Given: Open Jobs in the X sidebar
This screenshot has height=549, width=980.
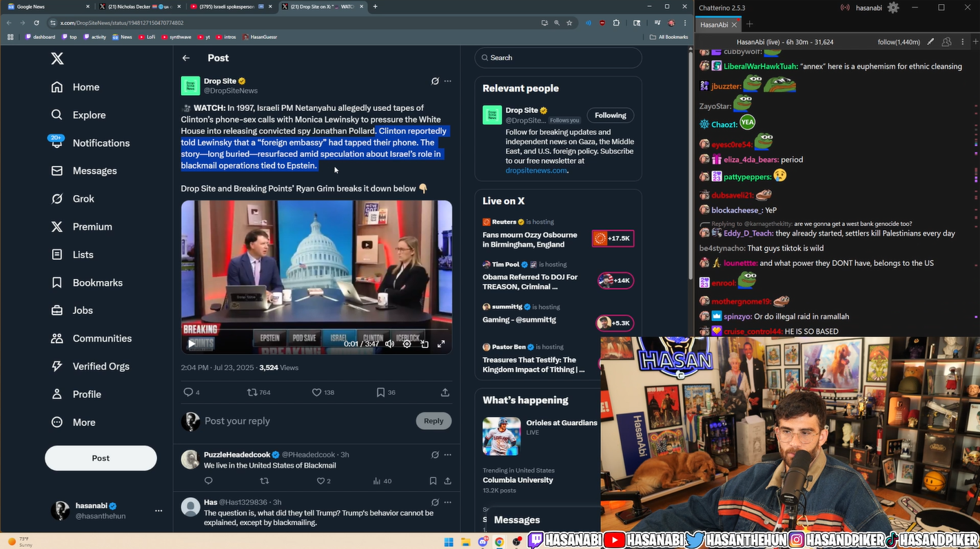Looking at the screenshot, I should coord(72,310).
